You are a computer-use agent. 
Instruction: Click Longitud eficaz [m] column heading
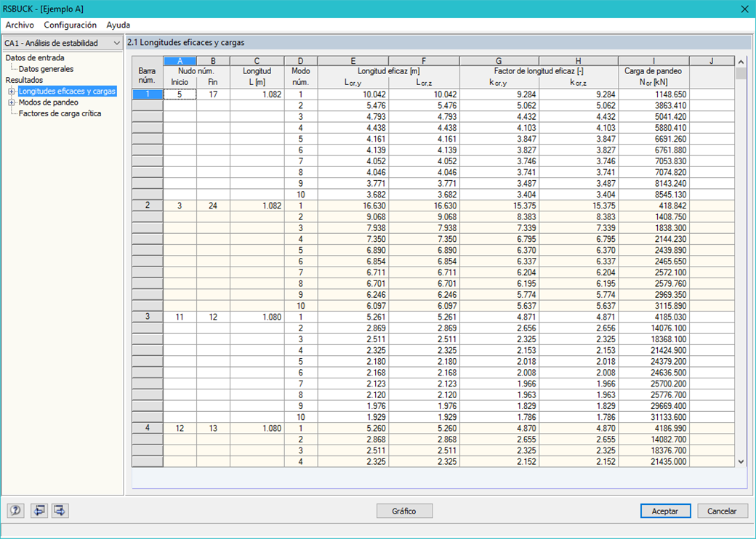pyautogui.click(x=389, y=71)
